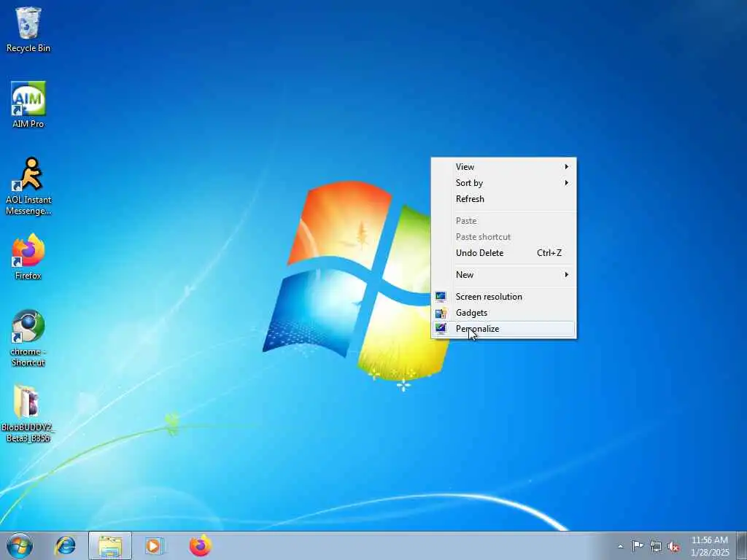Select the chrome - Shortcut desktop icon
Image resolution: width=747 pixels, height=560 pixels.
click(28, 338)
